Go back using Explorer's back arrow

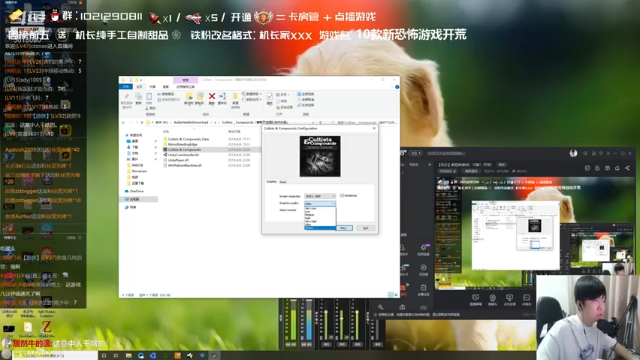pos(124,122)
